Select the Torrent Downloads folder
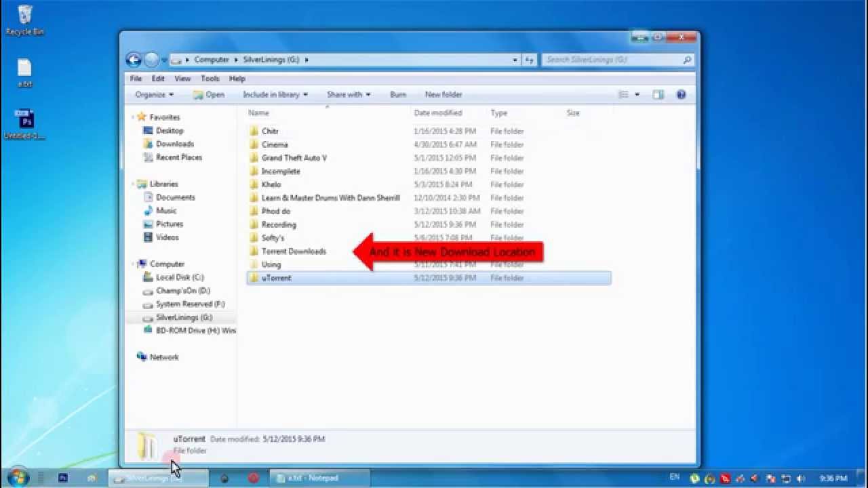 pyautogui.click(x=294, y=251)
